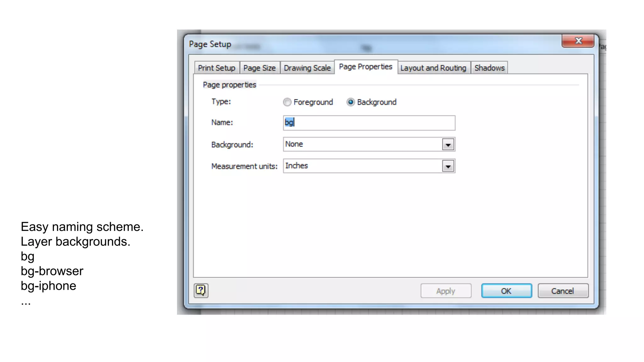Click the Name input field
Image resolution: width=644 pixels, height=362 pixels.
point(369,123)
